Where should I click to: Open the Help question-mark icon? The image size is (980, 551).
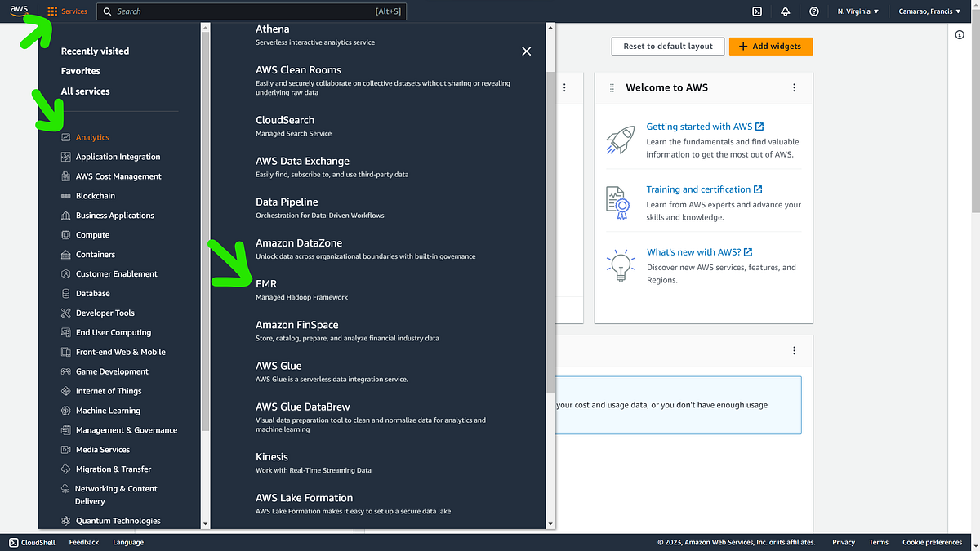point(813,11)
